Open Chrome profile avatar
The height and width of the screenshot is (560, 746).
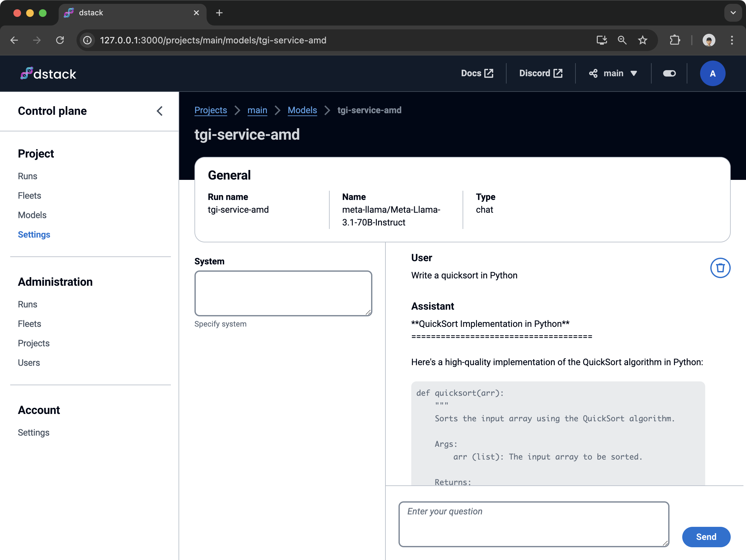pos(709,41)
